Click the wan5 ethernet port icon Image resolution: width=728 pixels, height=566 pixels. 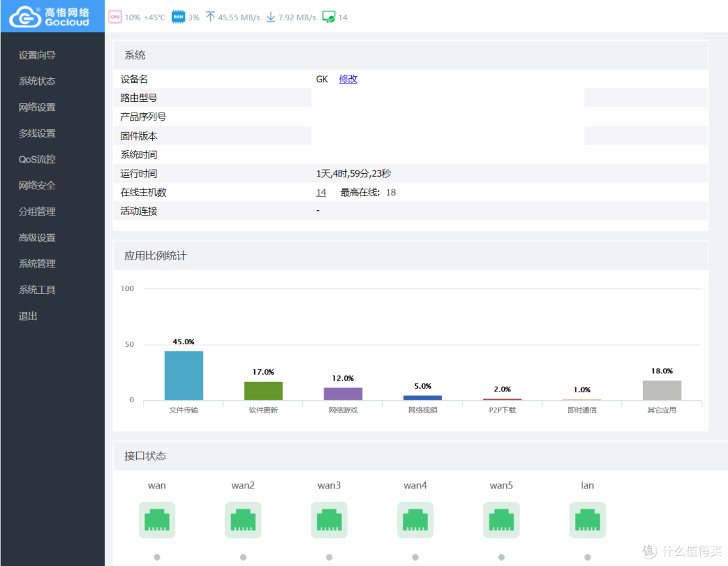coord(501,520)
